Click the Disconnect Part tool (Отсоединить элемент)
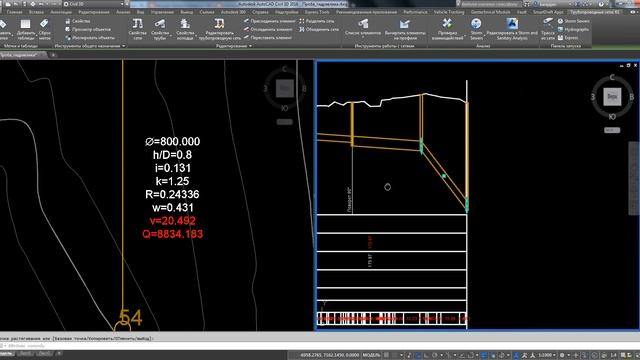 click(x=269, y=29)
